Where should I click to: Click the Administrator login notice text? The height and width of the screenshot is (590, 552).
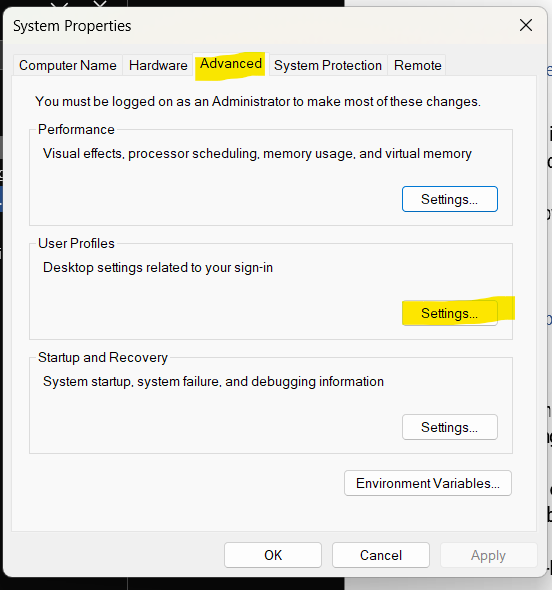point(258,102)
